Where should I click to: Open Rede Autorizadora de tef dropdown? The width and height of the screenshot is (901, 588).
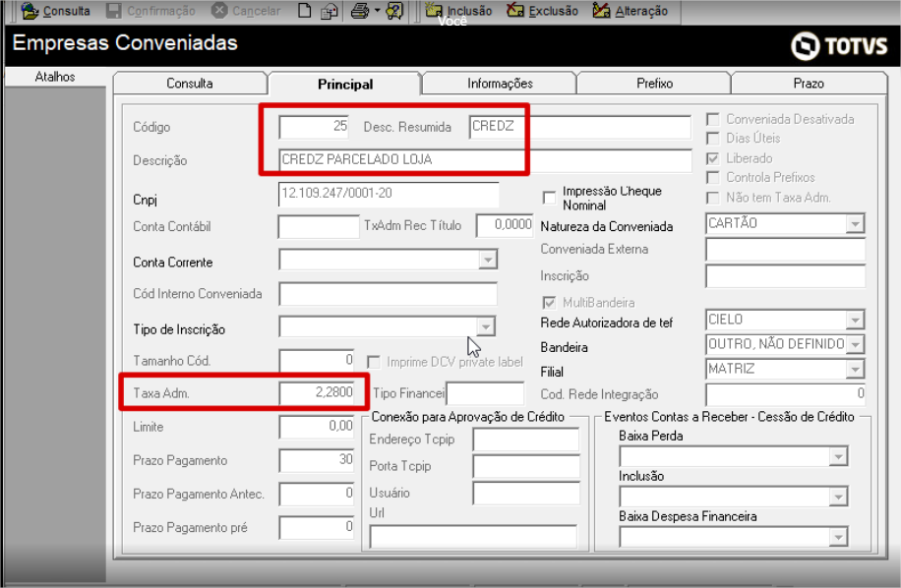[855, 320]
